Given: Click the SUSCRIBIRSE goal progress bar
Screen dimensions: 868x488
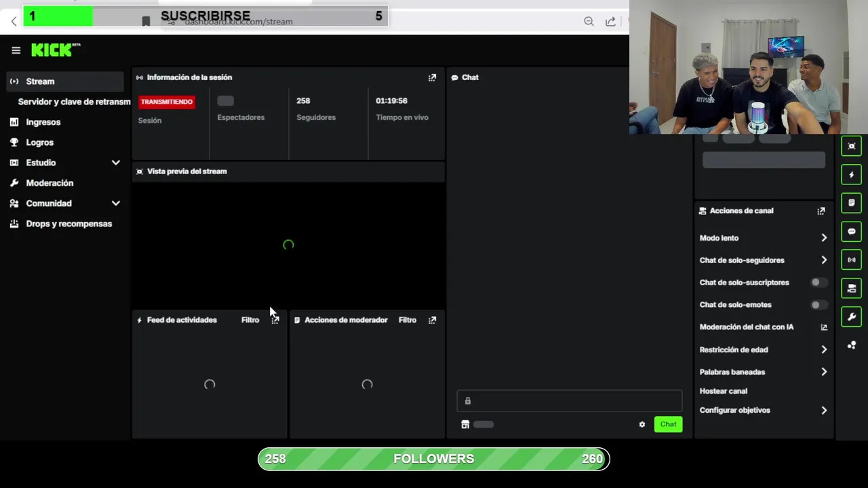Looking at the screenshot, I should point(205,16).
